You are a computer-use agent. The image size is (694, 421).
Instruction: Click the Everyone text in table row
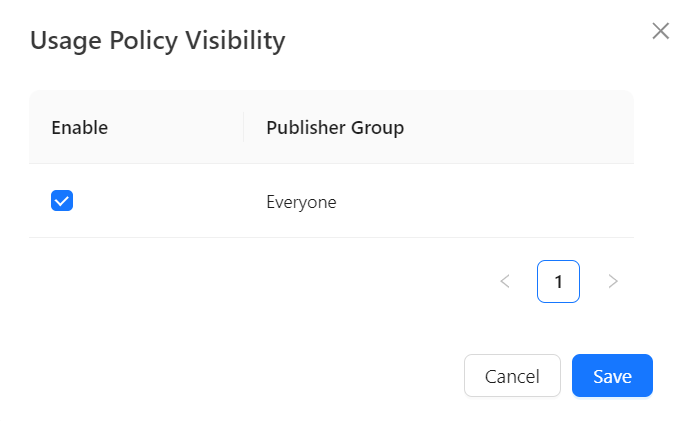pos(302,202)
